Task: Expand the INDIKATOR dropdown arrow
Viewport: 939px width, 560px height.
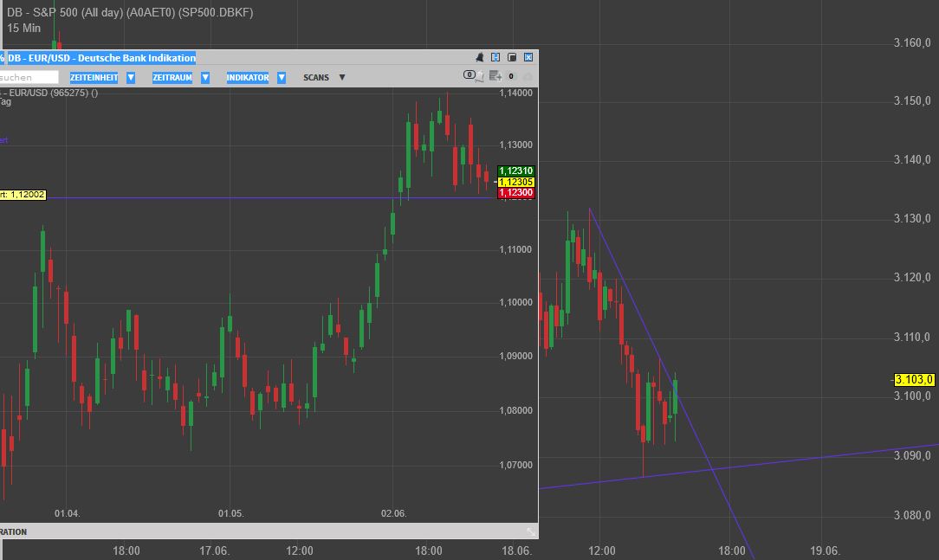Action: point(282,77)
